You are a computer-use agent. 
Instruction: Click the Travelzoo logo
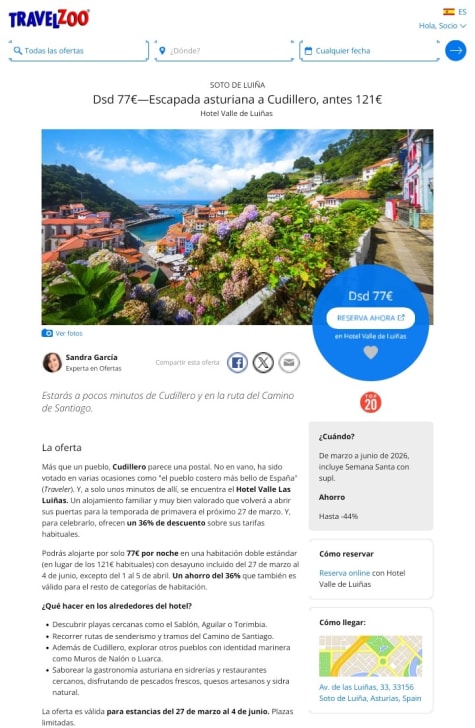click(49, 19)
